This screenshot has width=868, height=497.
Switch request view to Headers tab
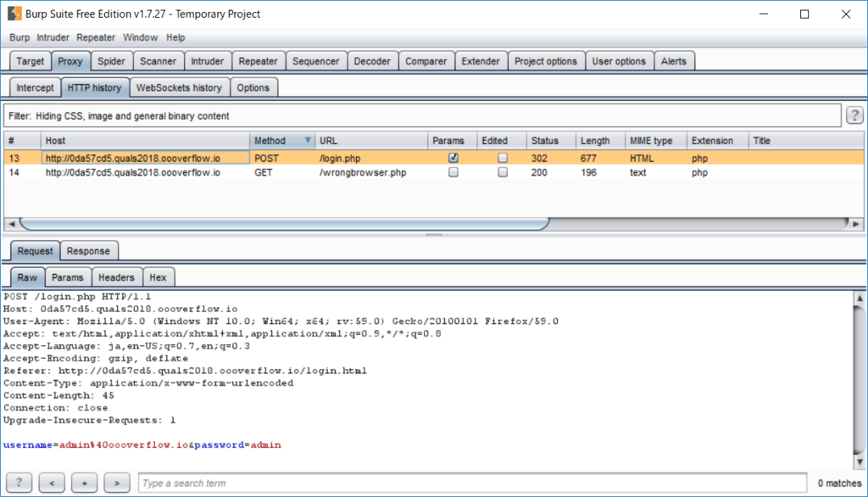(x=116, y=277)
